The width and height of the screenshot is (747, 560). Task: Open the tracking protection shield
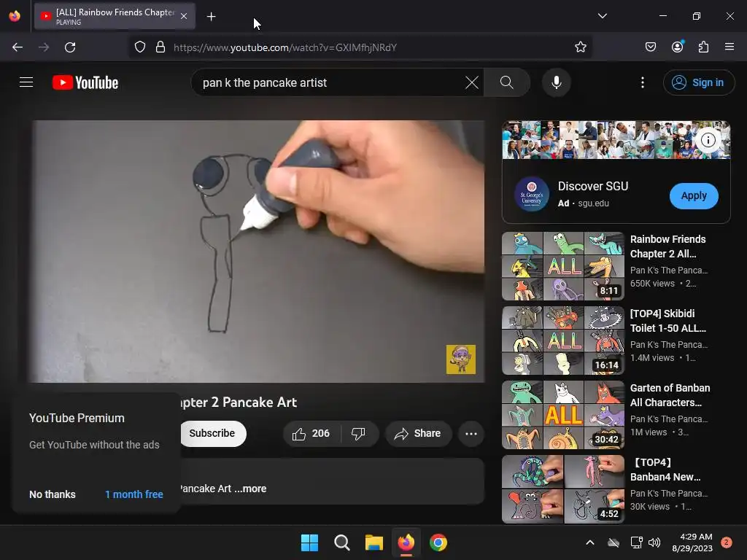point(139,47)
